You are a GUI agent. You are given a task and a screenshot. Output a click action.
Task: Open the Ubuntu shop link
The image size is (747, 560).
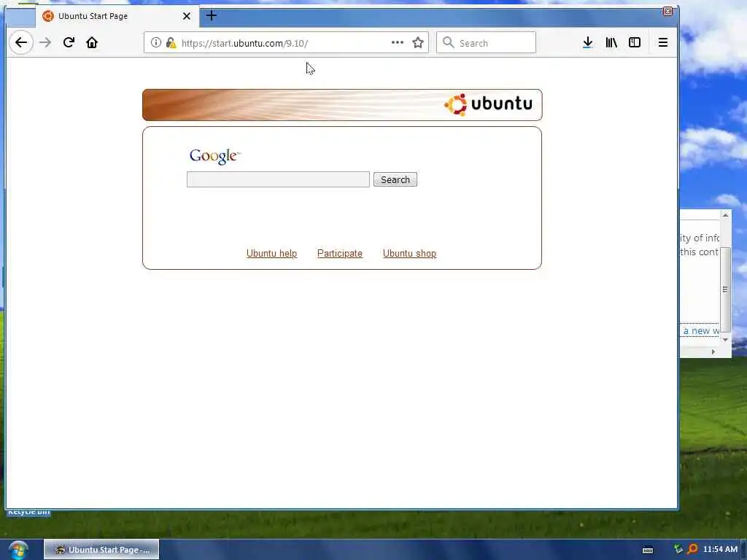(x=409, y=253)
